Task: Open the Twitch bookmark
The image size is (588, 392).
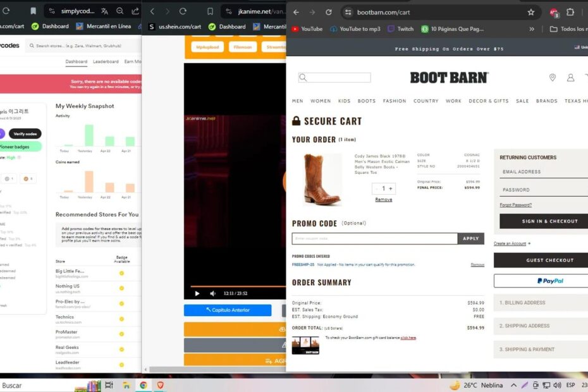Action: tap(400, 29)
